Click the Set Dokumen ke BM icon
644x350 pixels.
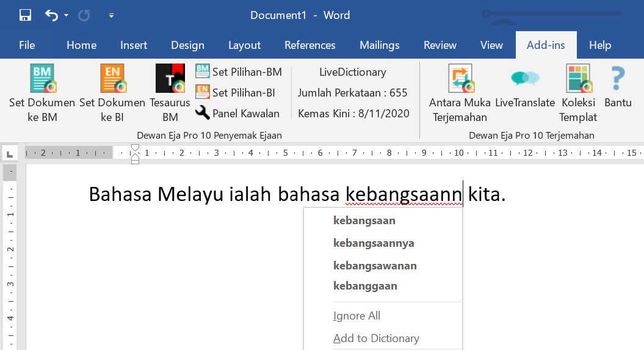[42, 78]
